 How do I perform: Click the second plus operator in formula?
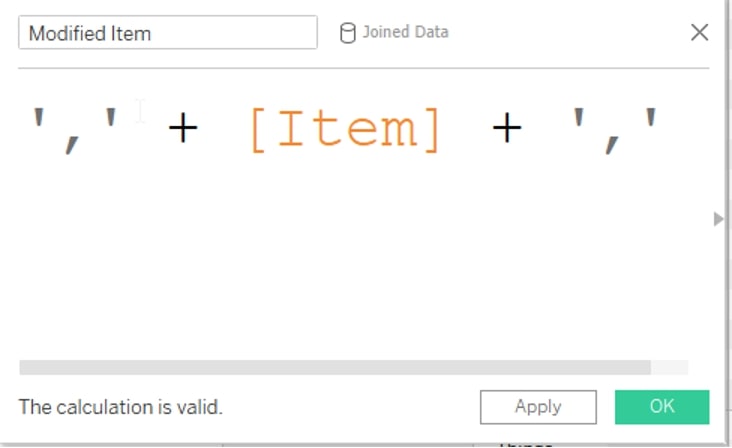(507, 130)
